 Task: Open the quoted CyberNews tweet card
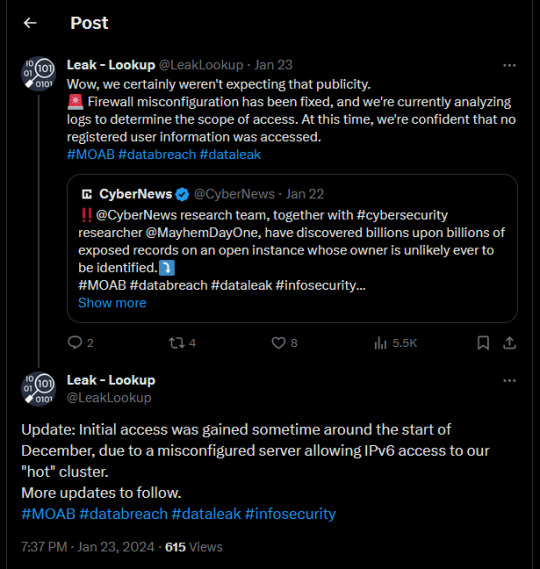coord(292,249)
